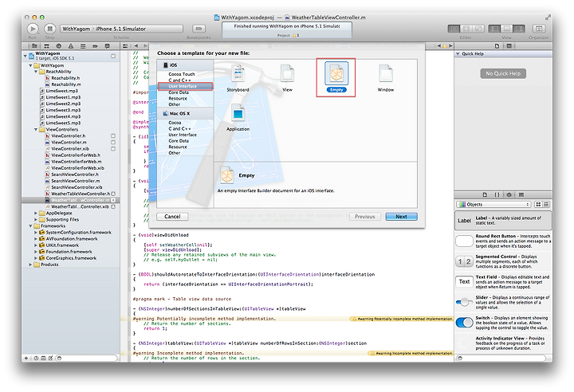
Task: Expand the Products group
Action: tap(30, 265)
